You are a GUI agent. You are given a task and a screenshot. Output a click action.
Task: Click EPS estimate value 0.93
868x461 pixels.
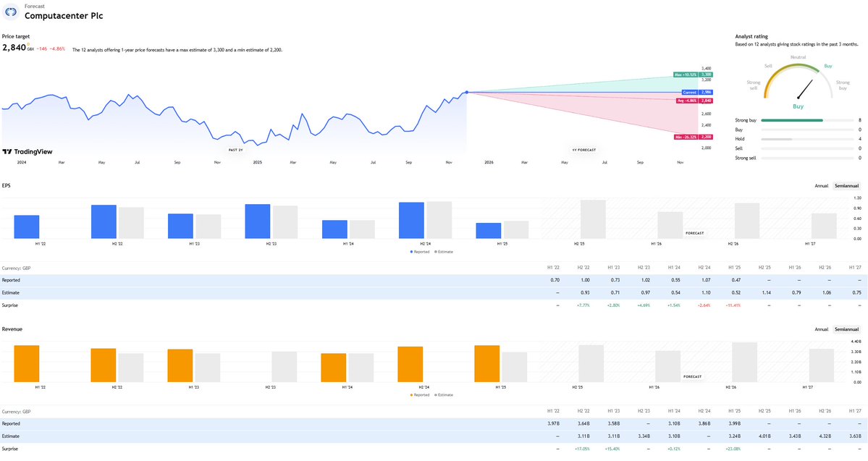pos(585,293)
